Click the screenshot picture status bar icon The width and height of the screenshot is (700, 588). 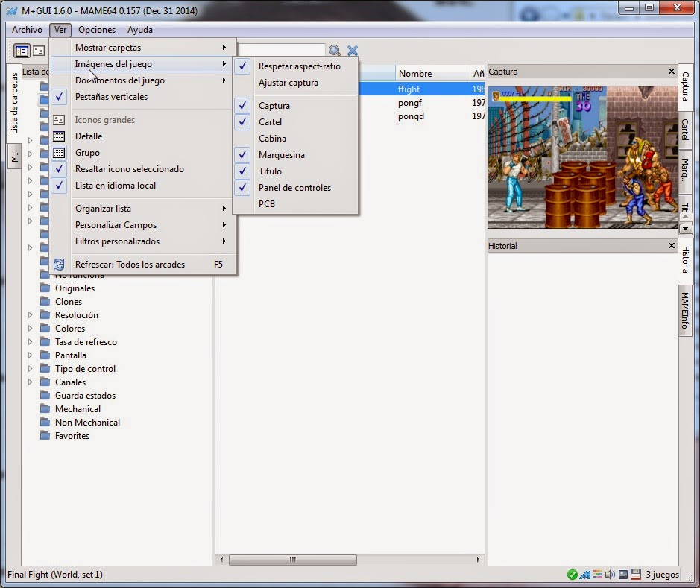(x=622, y=575)
